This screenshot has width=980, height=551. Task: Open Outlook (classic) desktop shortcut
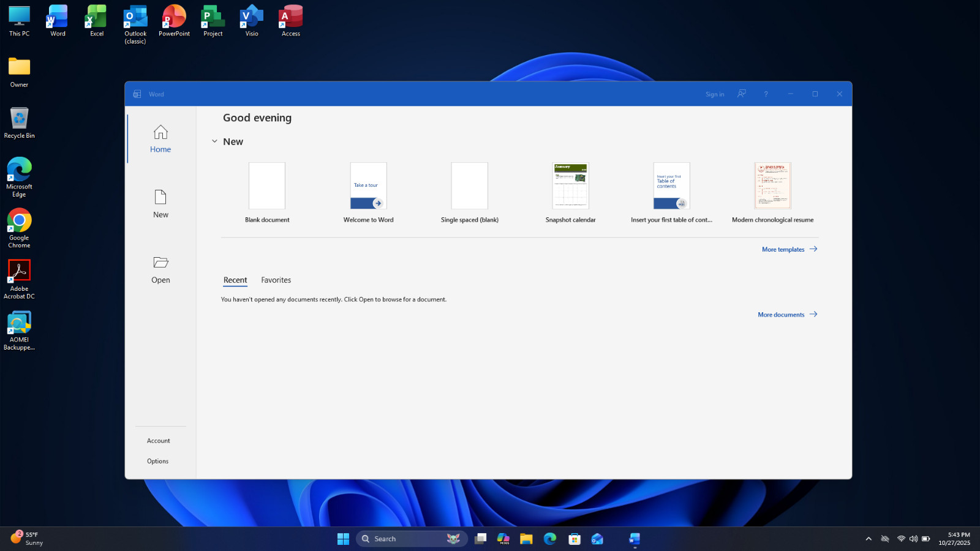coord(135,25)
